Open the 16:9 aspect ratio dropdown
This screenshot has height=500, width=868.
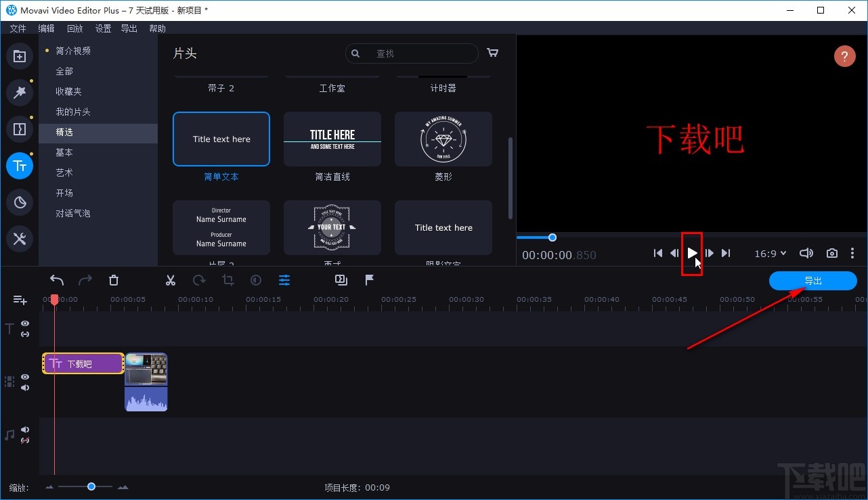pyautogui.click(x=771, y=253)
